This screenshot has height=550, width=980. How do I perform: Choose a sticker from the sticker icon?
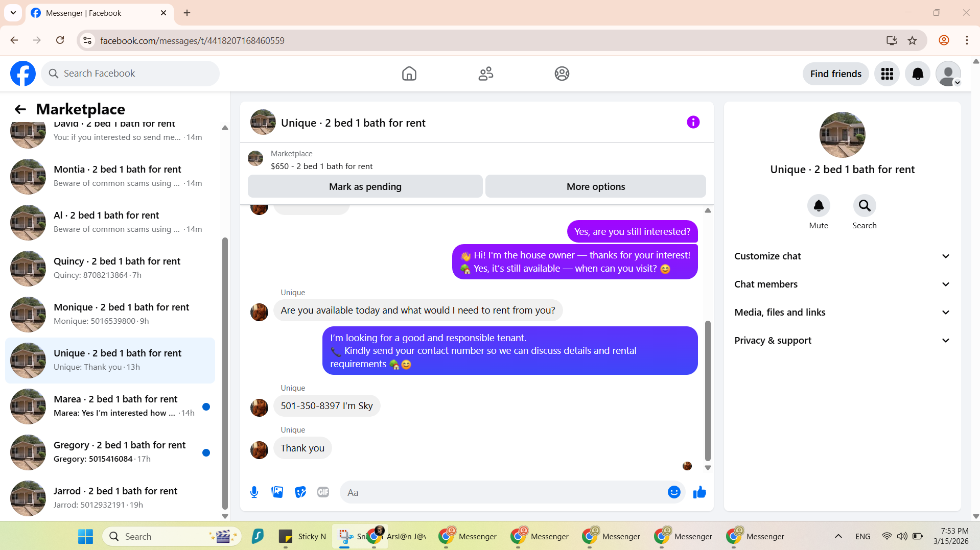[x=300, y=492]
